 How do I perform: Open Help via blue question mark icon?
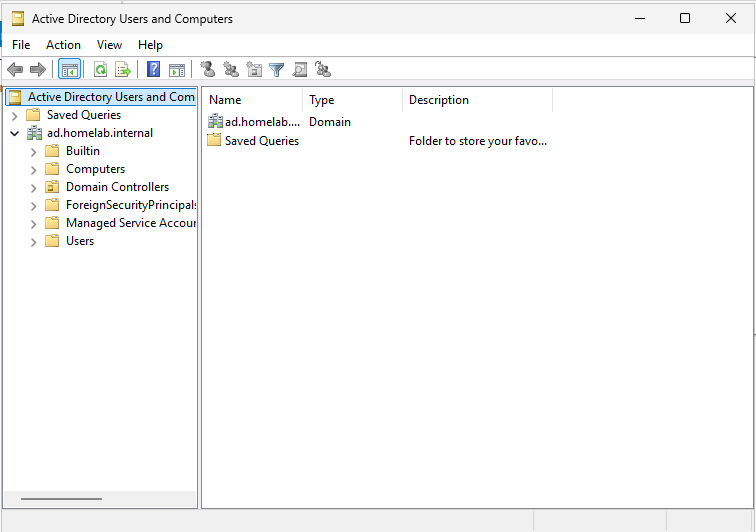click(153, 69)
